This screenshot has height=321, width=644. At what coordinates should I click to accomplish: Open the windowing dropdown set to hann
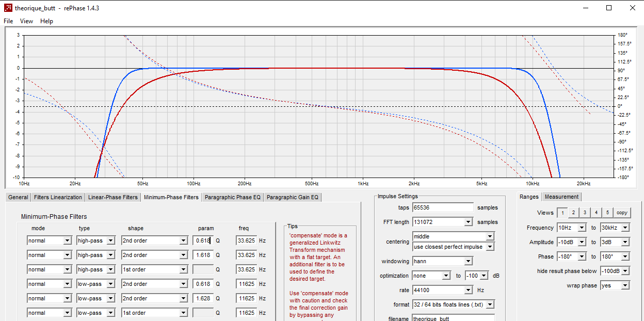tap(443, 261)
